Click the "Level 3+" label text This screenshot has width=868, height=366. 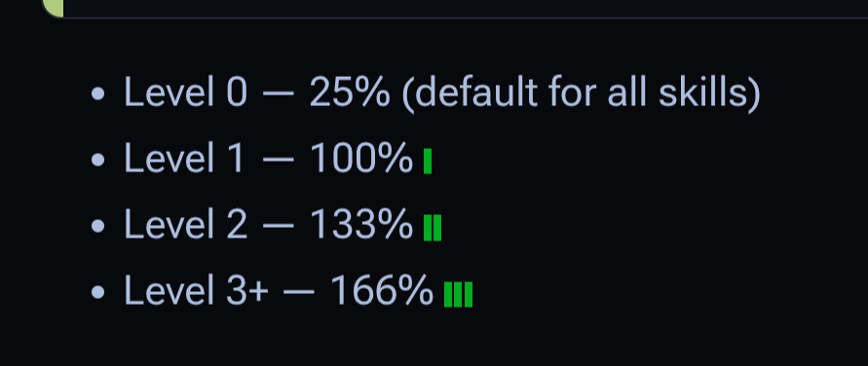point(196,291)
